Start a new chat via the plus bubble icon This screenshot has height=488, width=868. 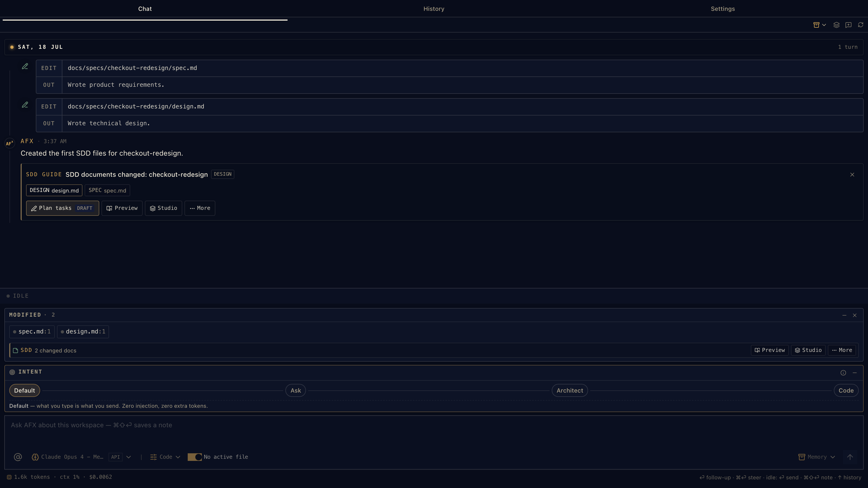(848, 25)
